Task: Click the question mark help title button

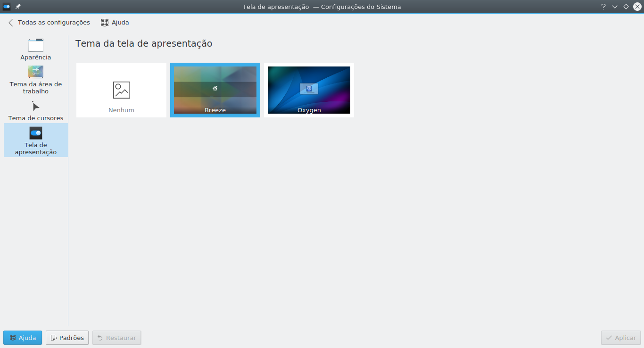Action: pos(603,7)
